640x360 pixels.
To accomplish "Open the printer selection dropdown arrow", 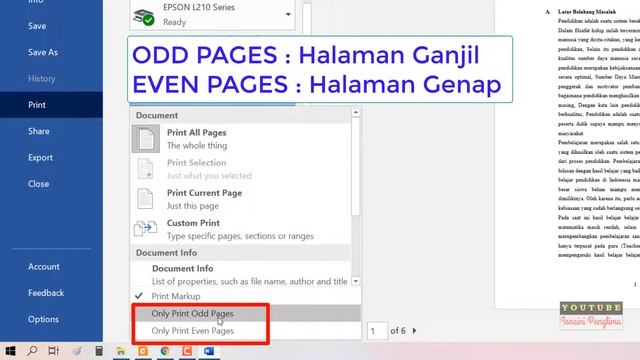I will [x=288, y=14].
